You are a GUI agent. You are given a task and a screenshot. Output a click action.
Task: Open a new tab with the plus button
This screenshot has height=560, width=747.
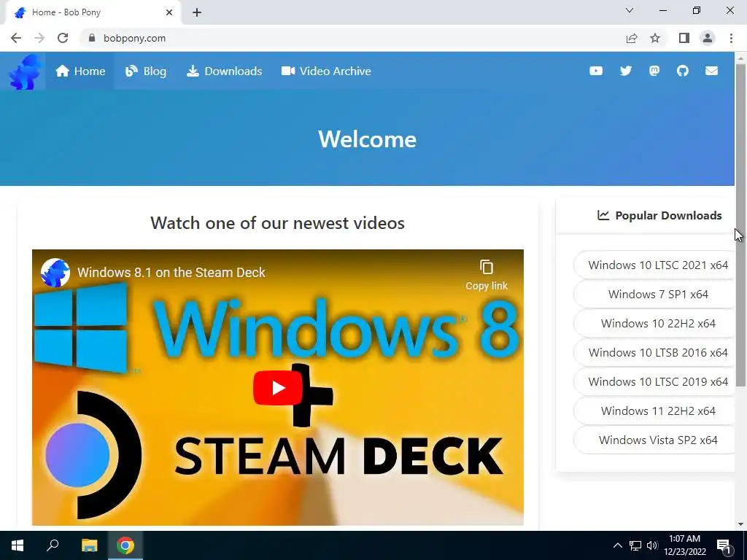(197, 12)
